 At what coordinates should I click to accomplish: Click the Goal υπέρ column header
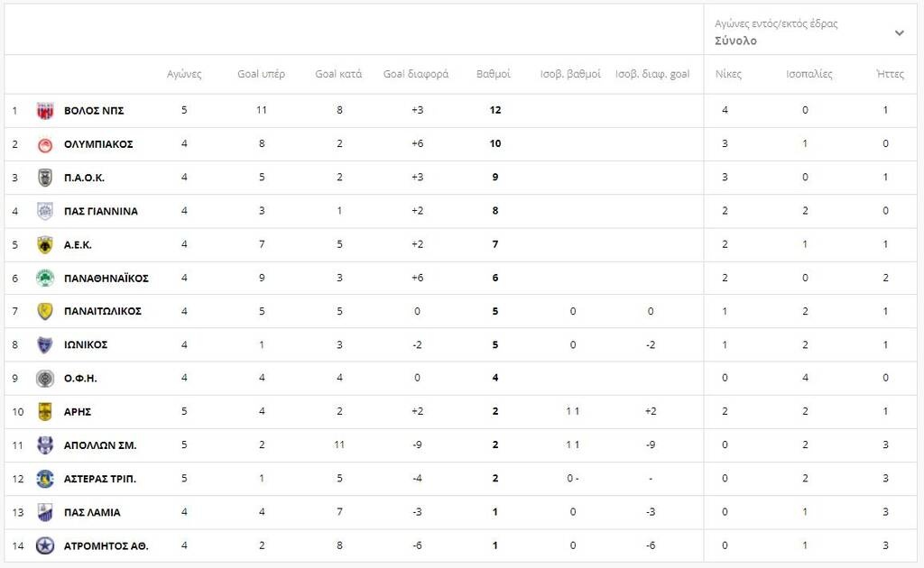click(261, 74)
